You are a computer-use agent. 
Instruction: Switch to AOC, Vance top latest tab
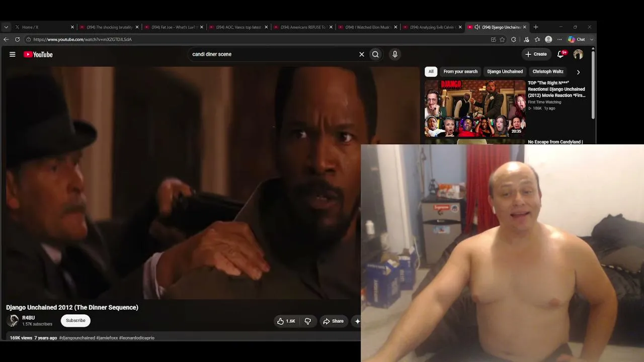(x=238, y=27)
